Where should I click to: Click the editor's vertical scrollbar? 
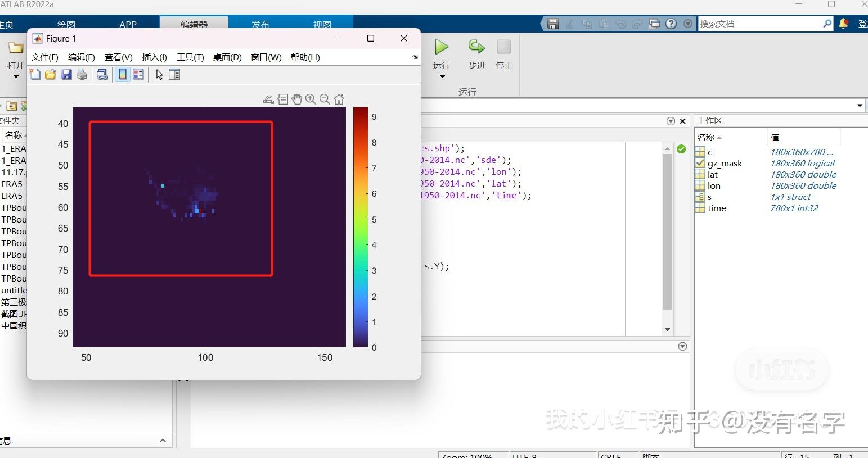tap(667, 231)
